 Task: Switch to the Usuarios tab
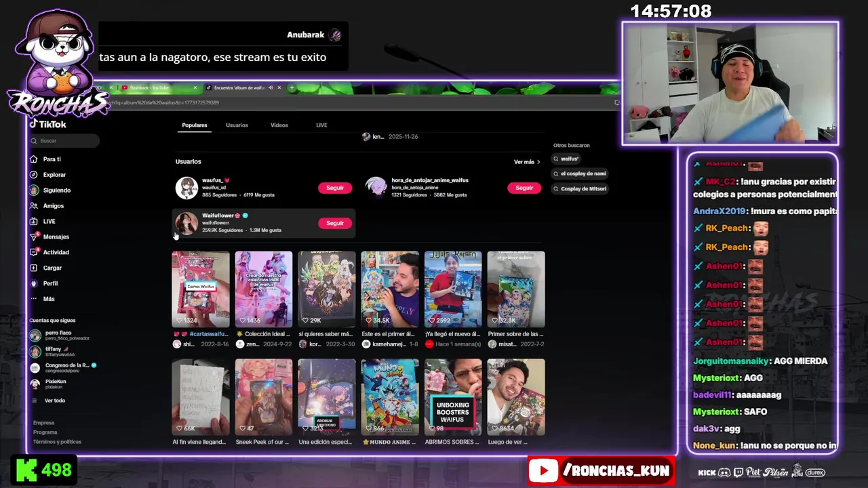click(237, 125)
